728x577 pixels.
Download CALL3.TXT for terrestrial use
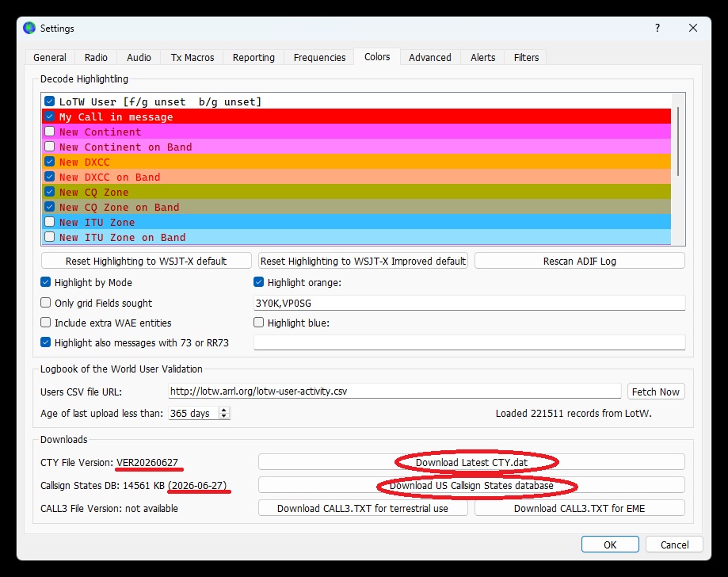[x=363, y=508]
